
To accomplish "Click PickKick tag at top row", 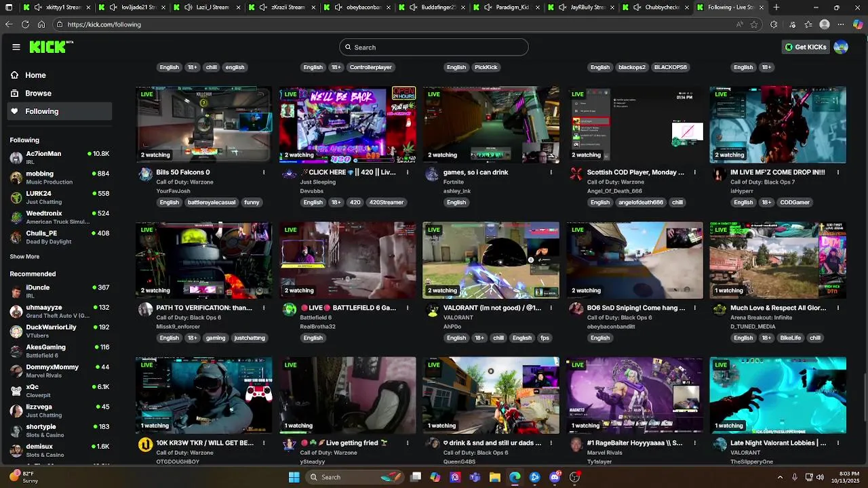I will pos(486,67).
